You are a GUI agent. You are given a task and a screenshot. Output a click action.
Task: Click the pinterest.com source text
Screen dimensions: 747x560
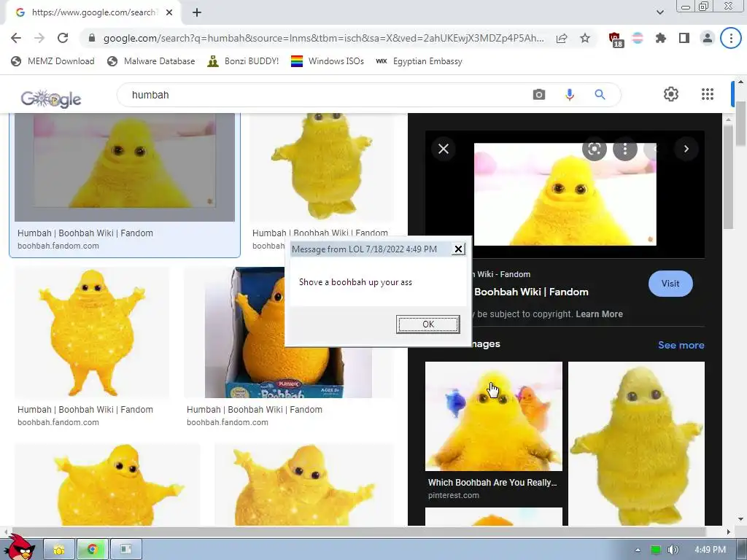click(453, 495)
